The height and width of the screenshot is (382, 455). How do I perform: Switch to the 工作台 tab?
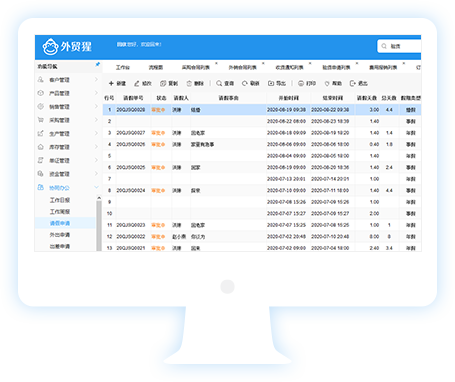click(x=123, y=67)
